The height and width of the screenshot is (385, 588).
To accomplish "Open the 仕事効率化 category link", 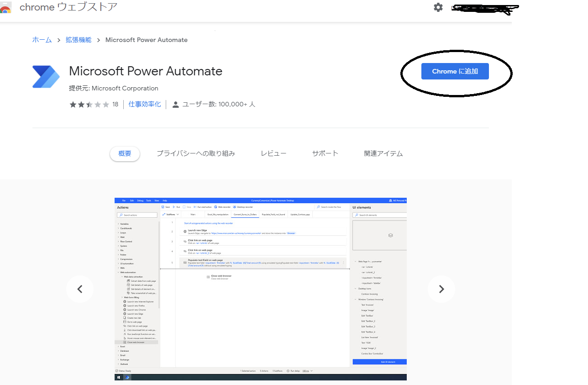I will [x=145, y=104].
